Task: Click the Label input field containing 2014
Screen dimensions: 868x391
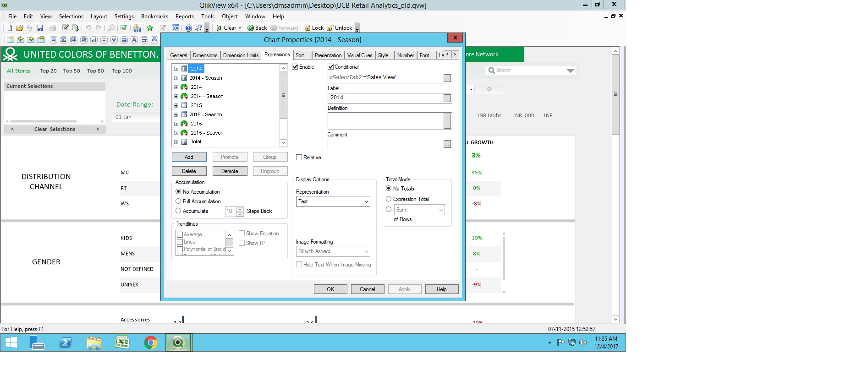Action: coord(385,98)
